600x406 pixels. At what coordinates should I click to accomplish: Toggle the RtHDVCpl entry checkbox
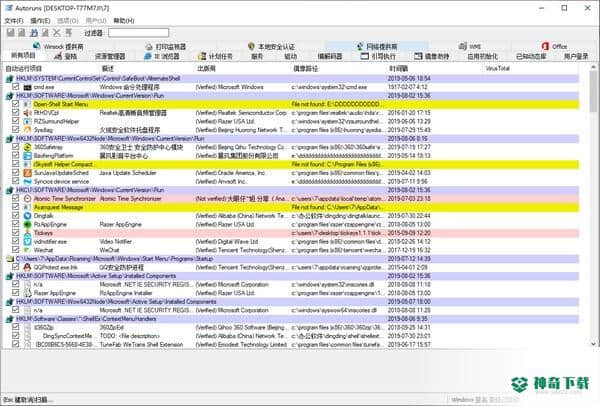[15, 113]
